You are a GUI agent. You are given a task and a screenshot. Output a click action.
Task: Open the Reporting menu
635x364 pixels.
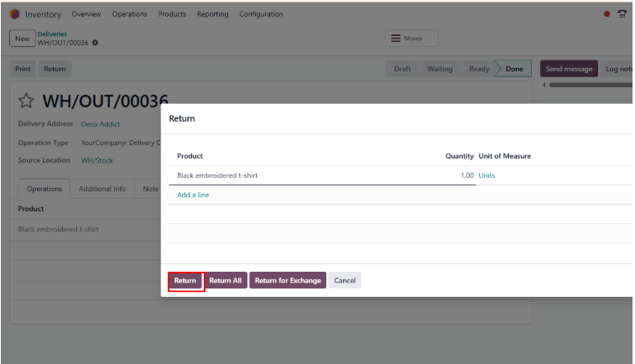click(212, 14)
